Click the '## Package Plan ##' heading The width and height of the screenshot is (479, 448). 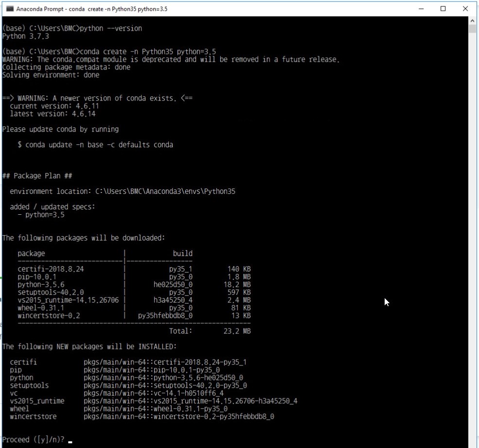point(37,175)
